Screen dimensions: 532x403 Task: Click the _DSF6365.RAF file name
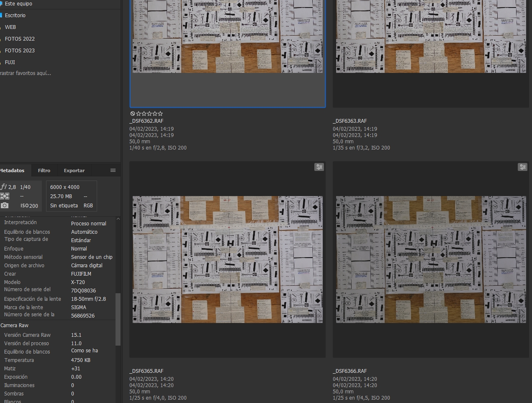tap(146, 371)
